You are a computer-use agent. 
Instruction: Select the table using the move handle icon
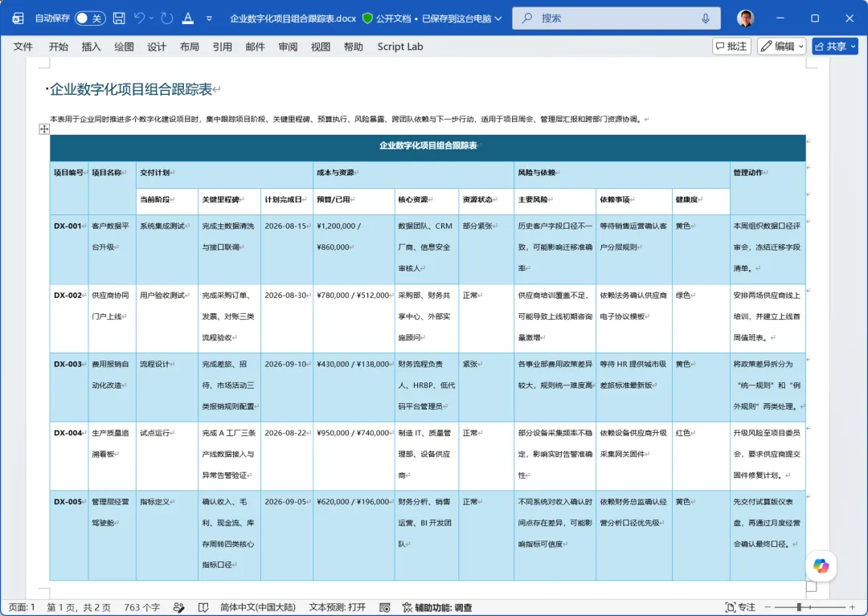pos(44,129)
